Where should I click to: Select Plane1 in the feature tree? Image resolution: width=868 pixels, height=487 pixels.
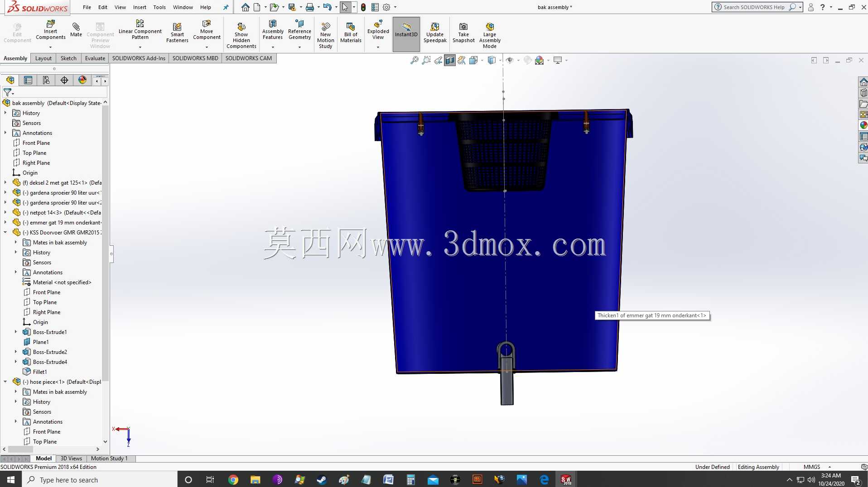point(41,342)
